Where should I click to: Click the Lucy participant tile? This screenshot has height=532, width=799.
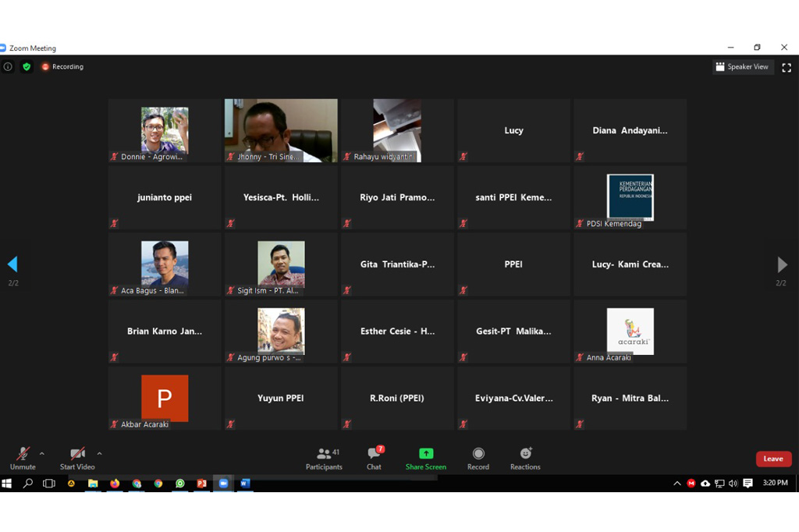coord(513,130)
